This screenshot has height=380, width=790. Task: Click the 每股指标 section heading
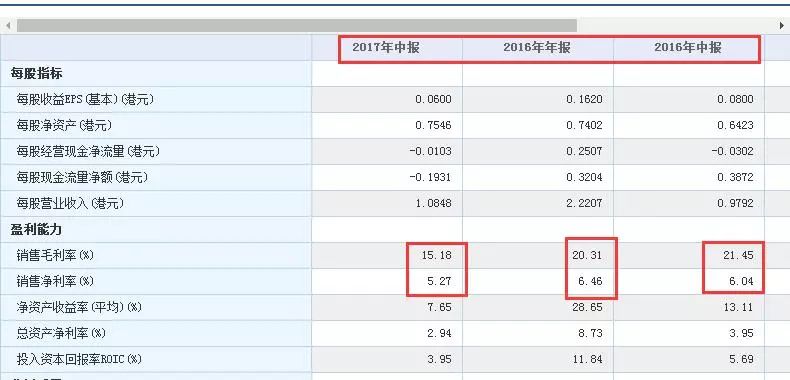tap(36, 74)
